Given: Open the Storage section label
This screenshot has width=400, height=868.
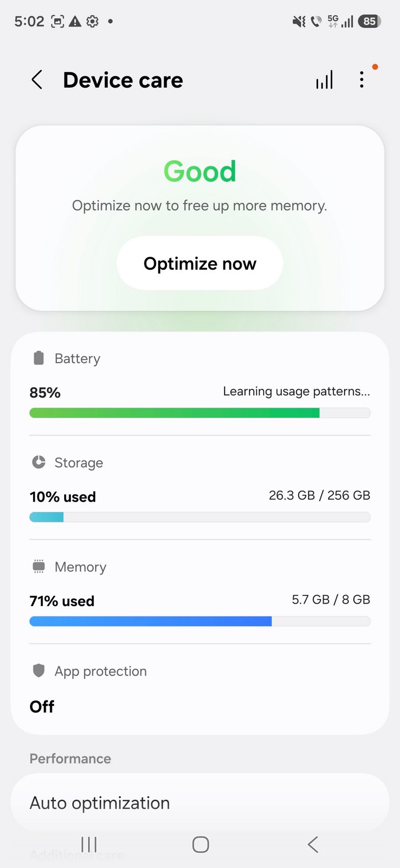Looking at the screenshot, I should coord(79,463).
